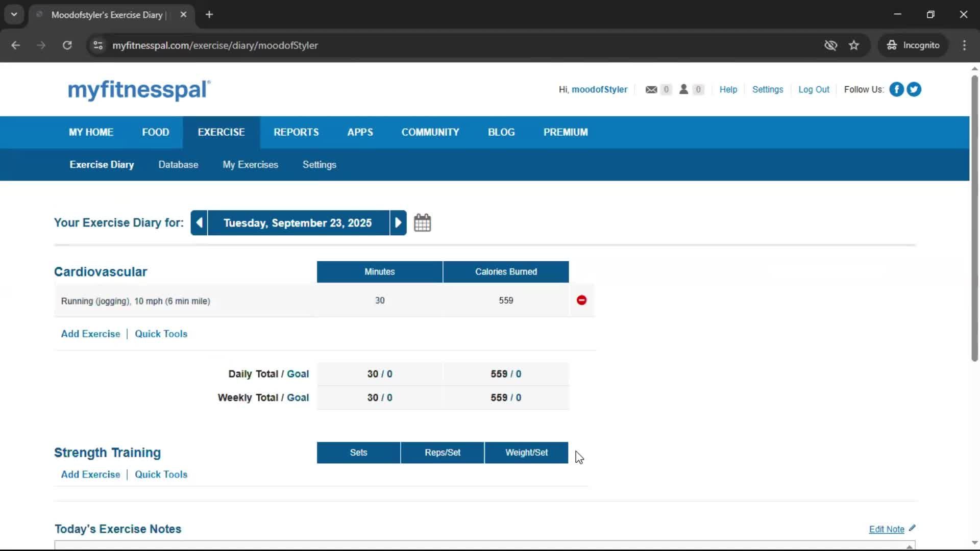Click the myfitnesspal logo

click(x=139, y=90)
